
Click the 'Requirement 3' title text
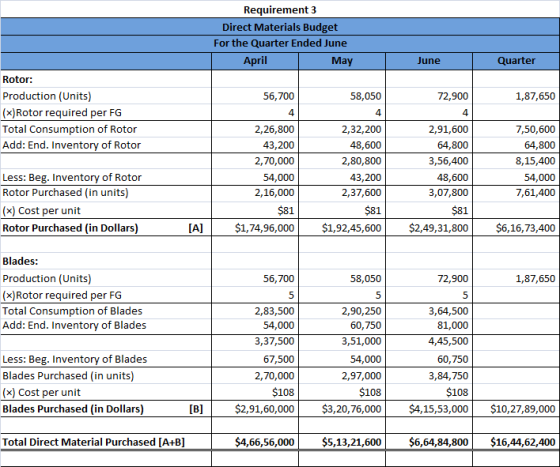pyautogui.click(x=280, y=10)
